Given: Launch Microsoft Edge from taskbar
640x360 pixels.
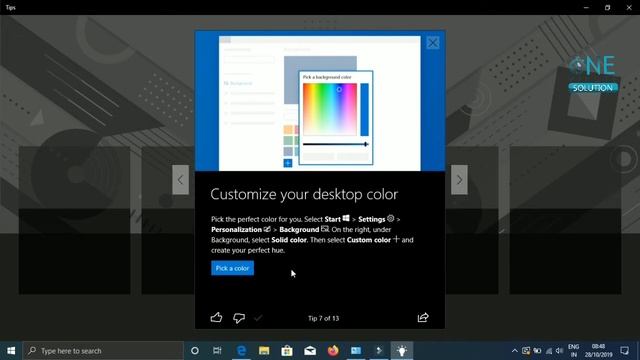Looking at the screenshot, I should 241,351.
